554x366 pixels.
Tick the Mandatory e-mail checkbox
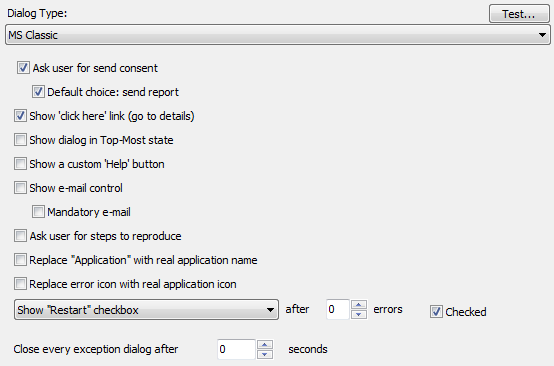tap(38, 212)
